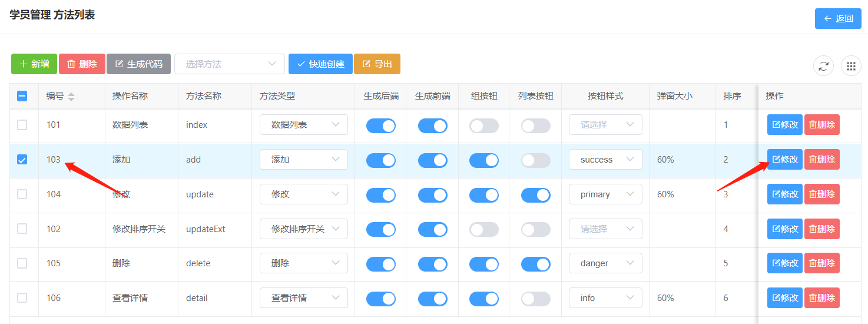Toggle the select-all header checkbox
The image size is (868, 324).
22,96
